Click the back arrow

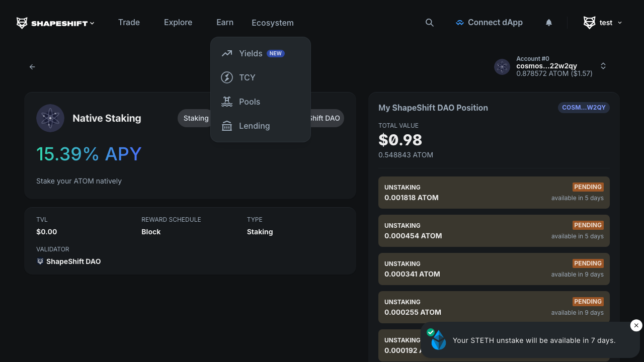click(32, 66)
